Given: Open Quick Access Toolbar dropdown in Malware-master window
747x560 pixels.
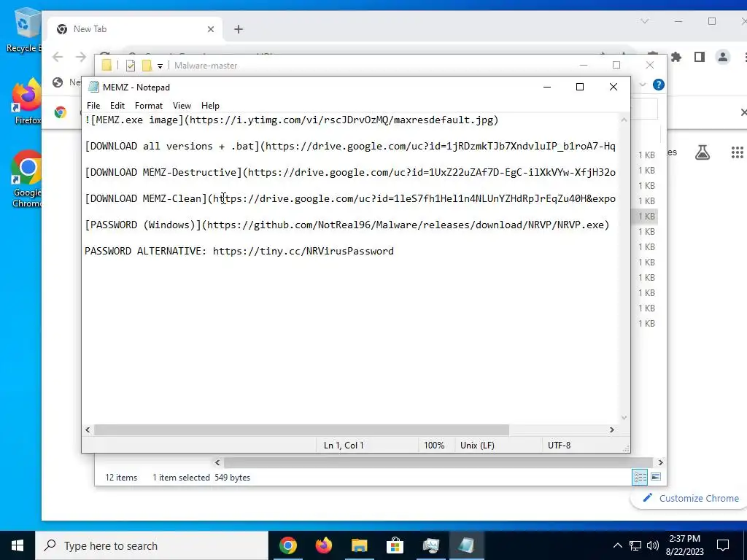Looking at the screenshot, I should pyautogui.click(x=160, y=66).
